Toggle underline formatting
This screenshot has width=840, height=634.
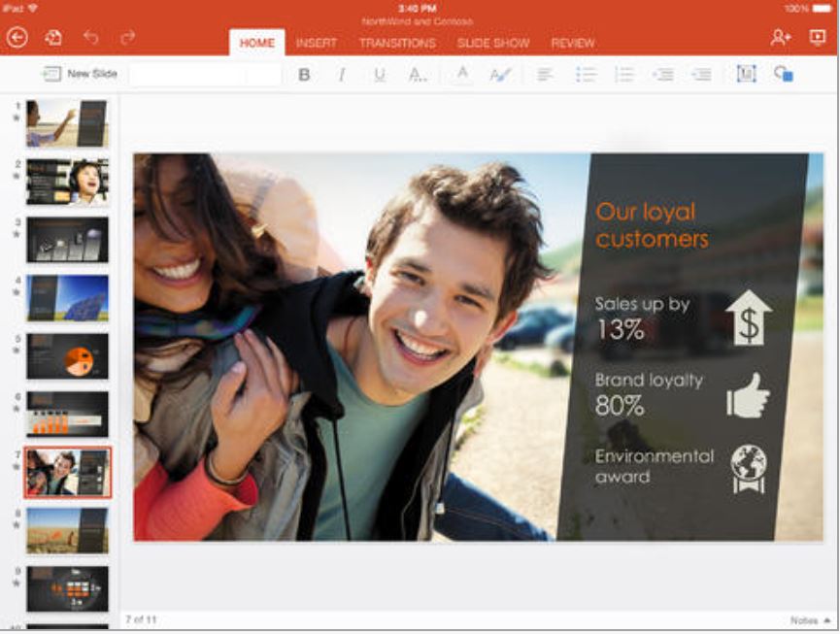tap(380, 75)
